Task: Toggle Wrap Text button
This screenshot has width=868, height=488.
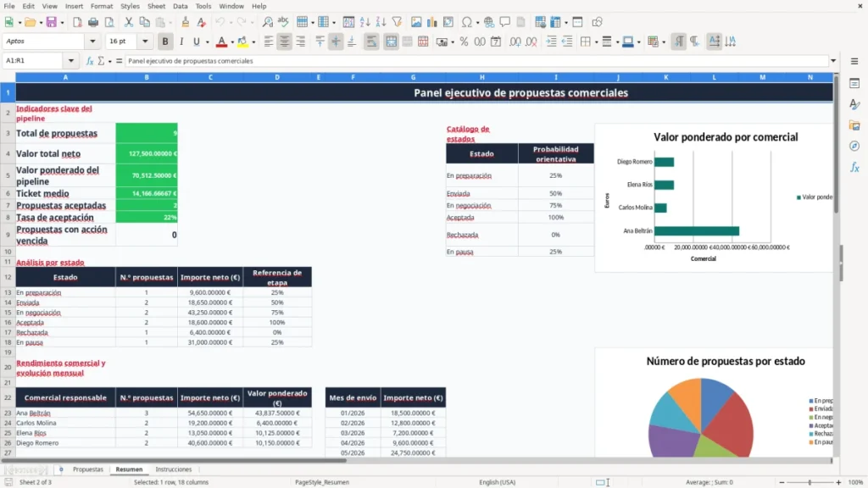Action: (371, 42)
